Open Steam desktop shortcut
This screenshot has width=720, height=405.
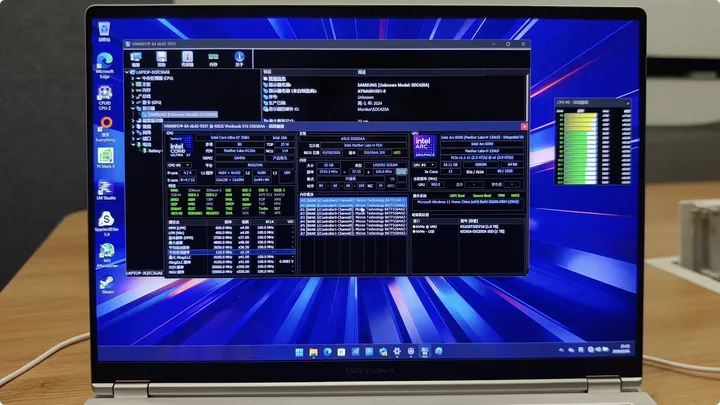107,285
